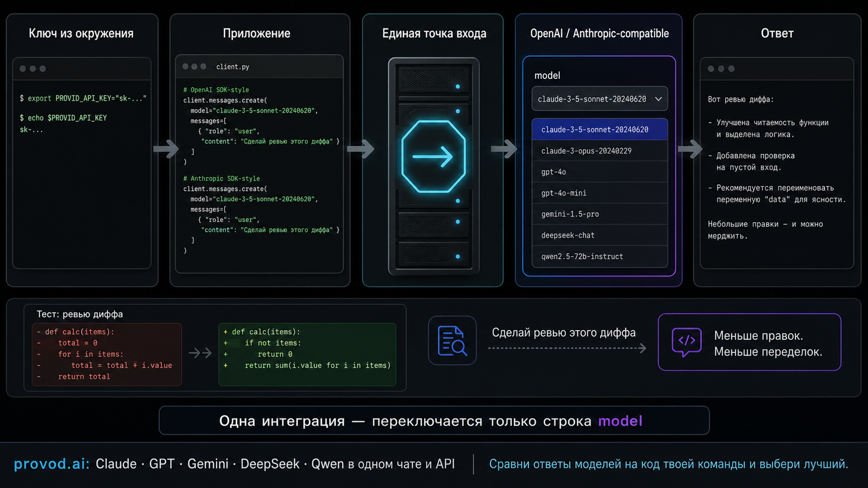
Task: Click the "sk-..." terminal output line
Action: point(31,129)
